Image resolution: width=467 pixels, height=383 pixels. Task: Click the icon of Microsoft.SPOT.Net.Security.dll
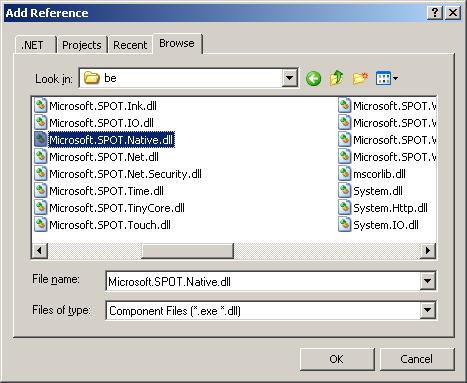point(41,174)
